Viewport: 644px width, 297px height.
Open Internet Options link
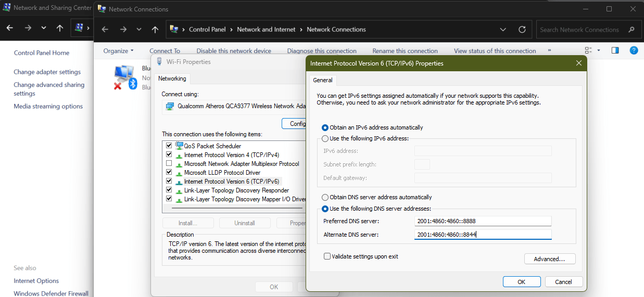pyautogui.click(x=36, y=281)
